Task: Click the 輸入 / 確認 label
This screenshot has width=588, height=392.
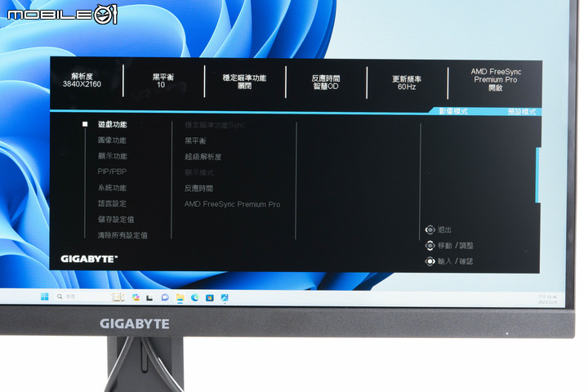Action: pyautogui.click(x=455, y=261)
